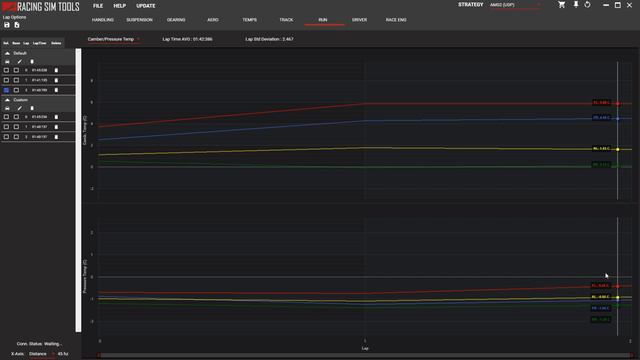
Task: Delete lap 2 in the Custom group
Action: [x=56, y=137]
